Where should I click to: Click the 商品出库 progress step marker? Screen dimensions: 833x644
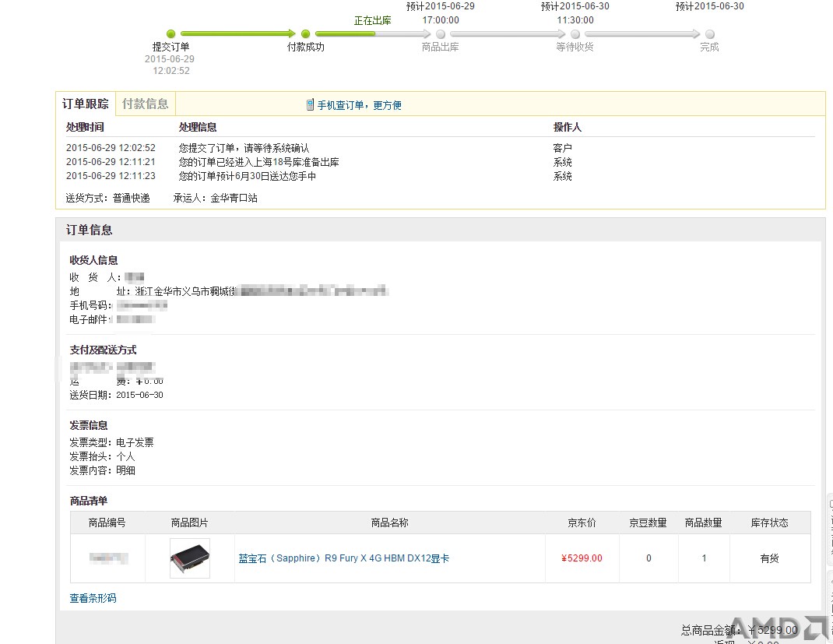point(441,34)
